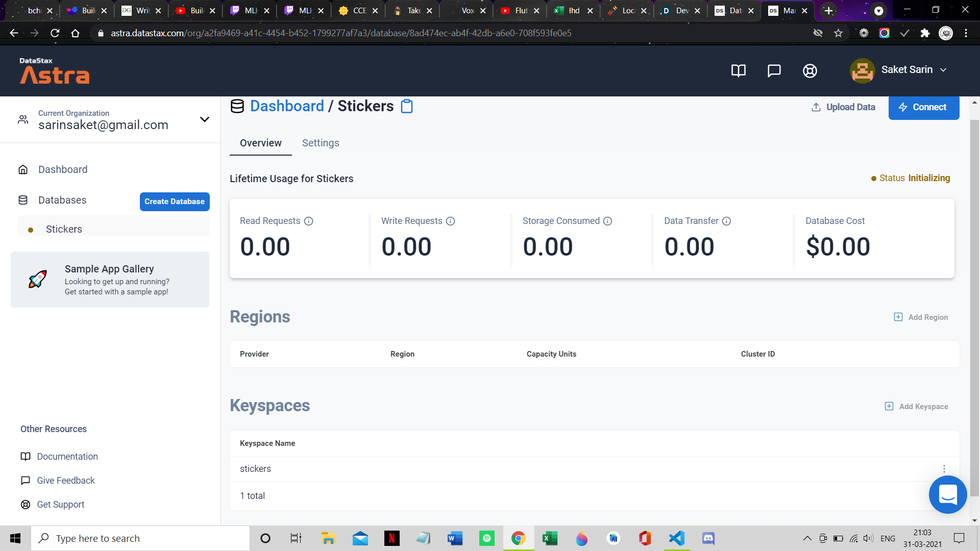Image resolution: width=980 pixels, height=551 pixels.
Task: Switch to the Settings tab
Action: 320,143
